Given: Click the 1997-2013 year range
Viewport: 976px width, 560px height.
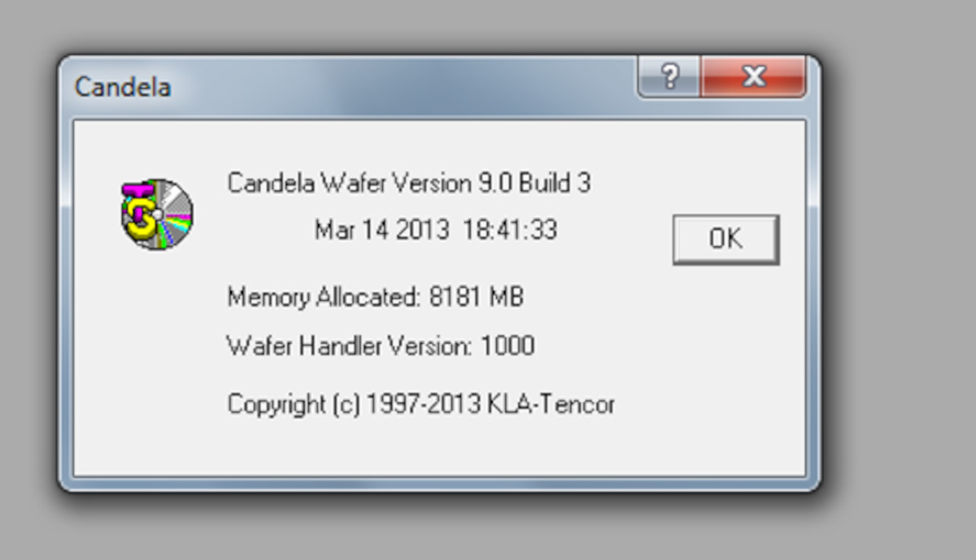Looking at the screenshot, I should [424, 404].
